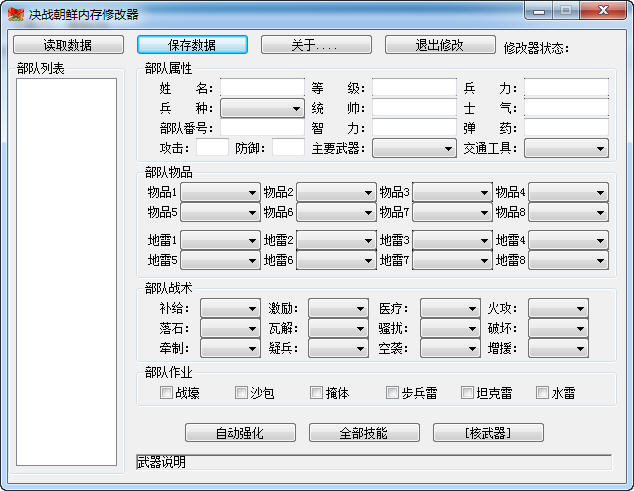Image resolution: width=634 pixels, height=491 pixels.
Task: Click into the 兵力 field
Action: (566, 88)
